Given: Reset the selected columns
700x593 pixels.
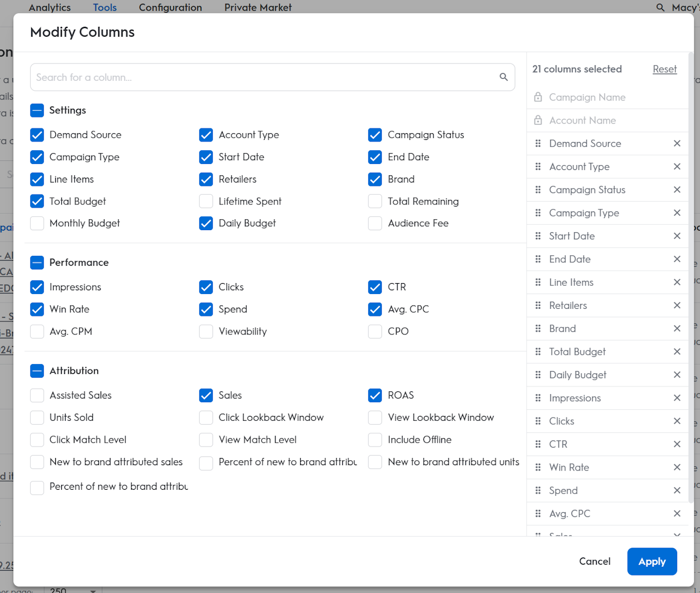Looking at the screenshot, I should (x=664, y=69).
